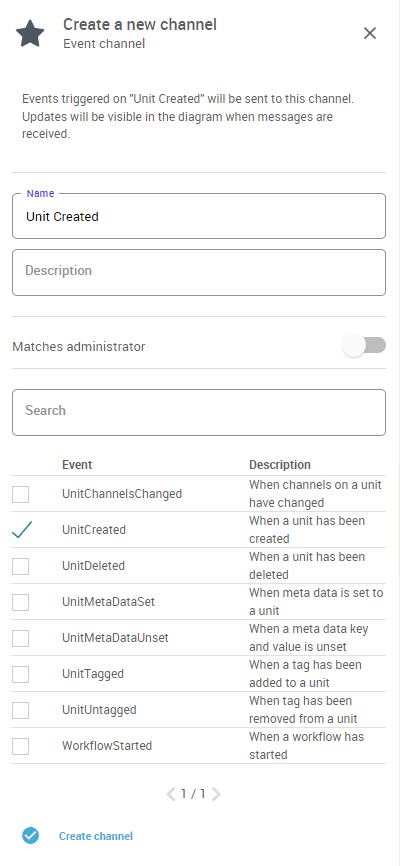Screen dimensions: 400x866
Task: Click the Create channel link
Action: [x=96, y=836]
